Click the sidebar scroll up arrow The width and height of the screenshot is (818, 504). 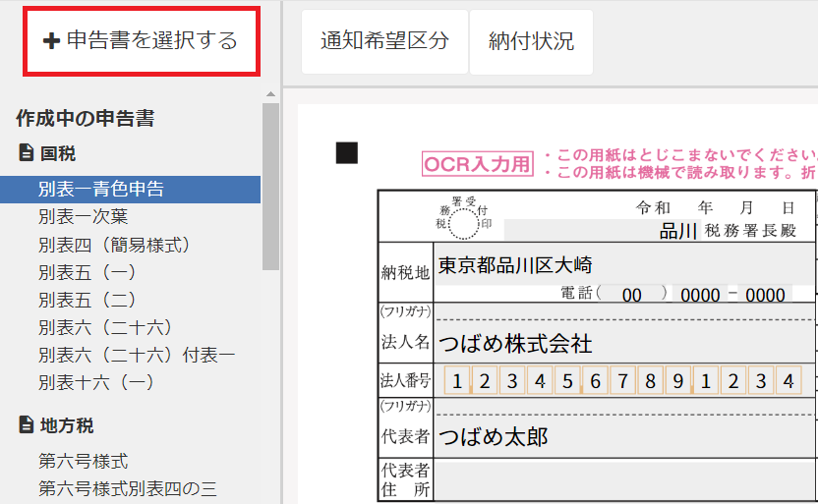[270, 94]
